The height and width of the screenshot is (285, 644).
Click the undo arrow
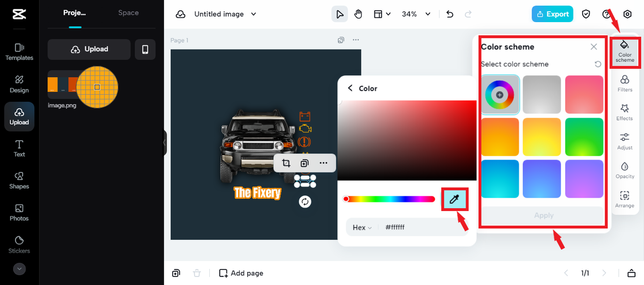coord(450,14)
